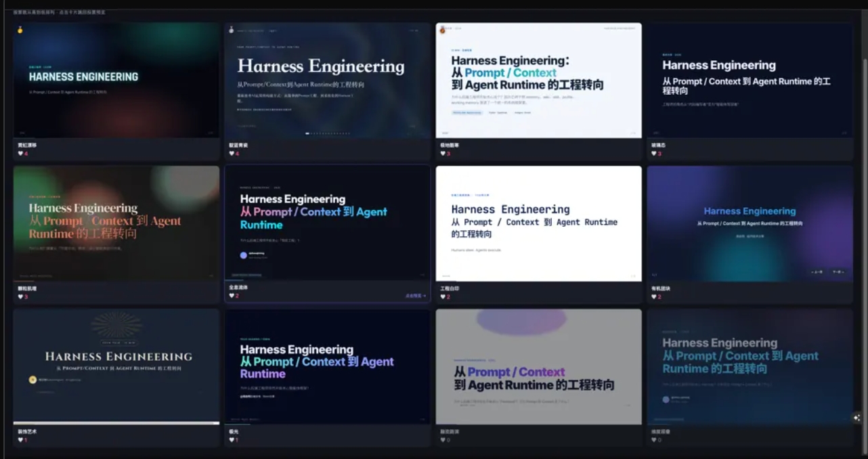Click the gold medal badge on the neon card
This screenshot has width=868, height=459.
point(20,30)
